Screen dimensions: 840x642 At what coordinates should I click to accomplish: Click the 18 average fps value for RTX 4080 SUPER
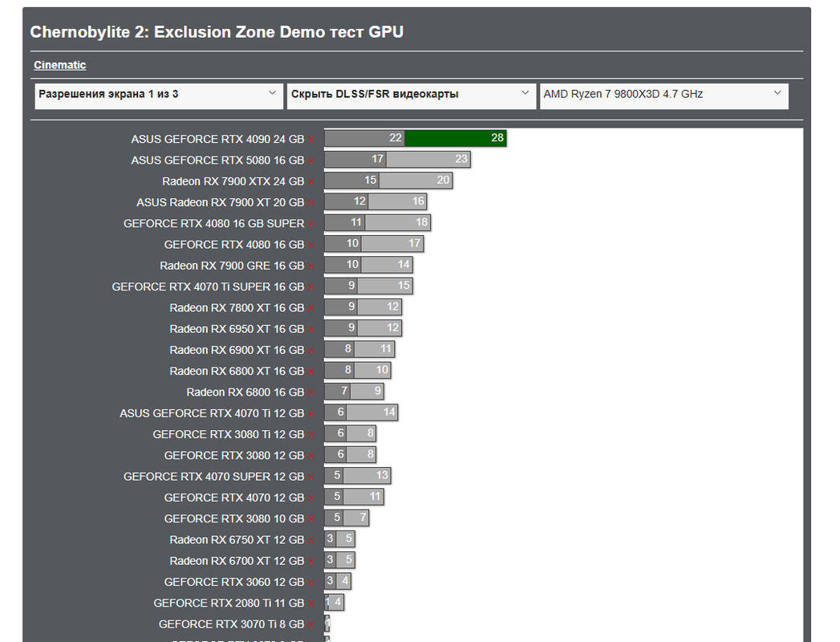[422, 221]
